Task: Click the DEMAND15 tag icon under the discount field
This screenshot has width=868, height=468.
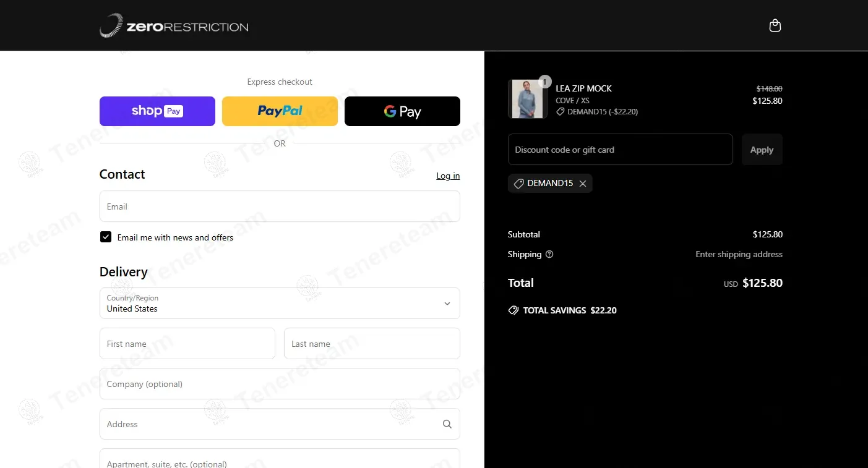Action: coord(518,184)
